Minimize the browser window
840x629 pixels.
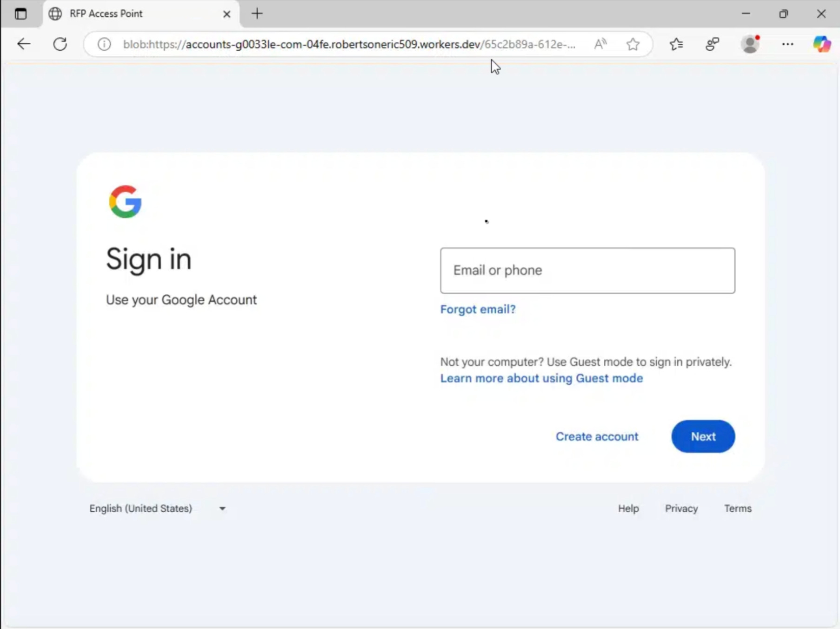(x=746, y=13)
